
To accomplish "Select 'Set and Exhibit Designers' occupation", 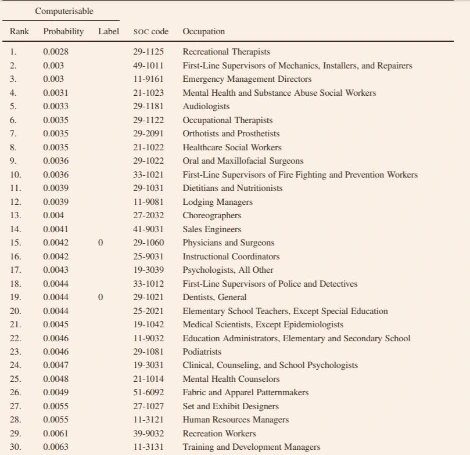I will coord(231,407).
